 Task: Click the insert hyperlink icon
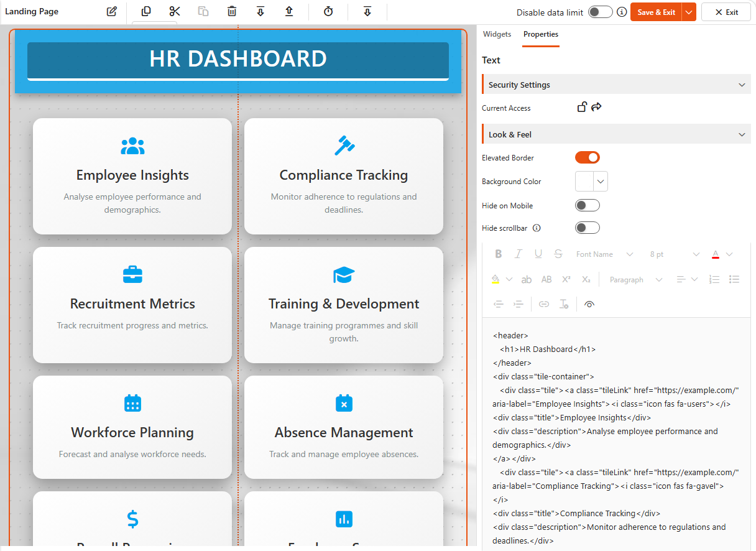(x=544, y=304)
